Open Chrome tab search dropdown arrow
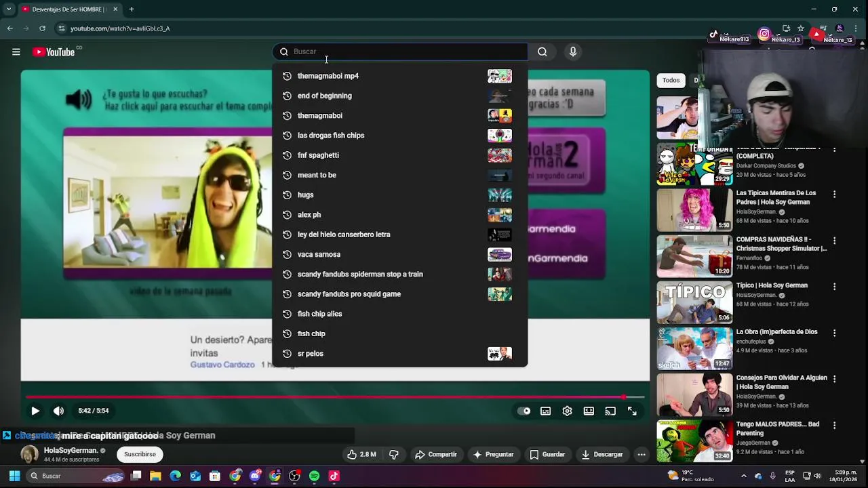Viewport: 868px width, 488px height. 9,9
